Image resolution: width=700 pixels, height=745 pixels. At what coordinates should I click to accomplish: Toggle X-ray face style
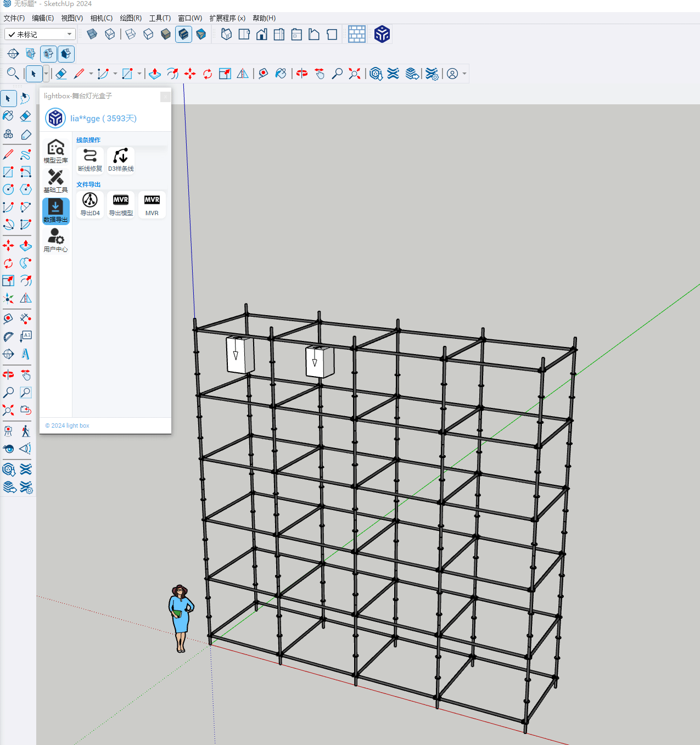[92, 35]
